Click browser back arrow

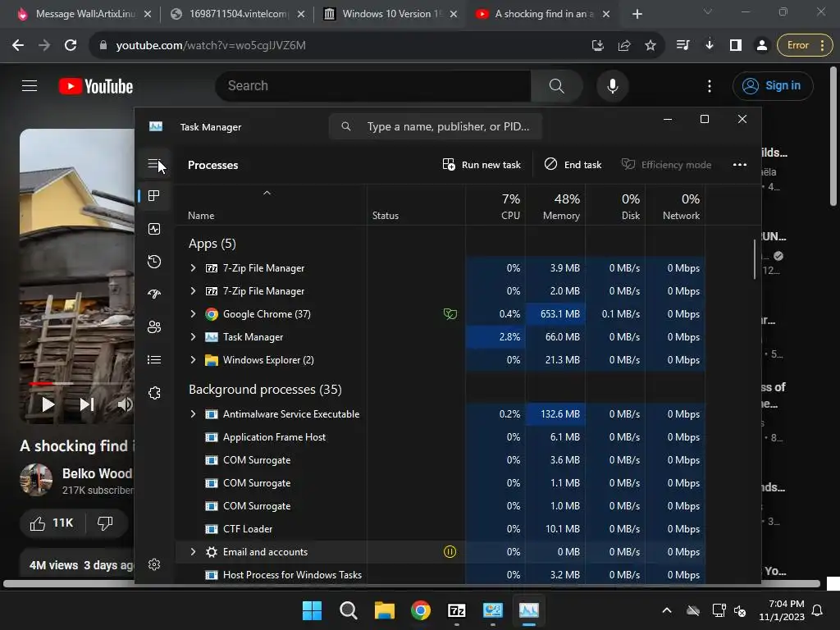tap(18, 46)
